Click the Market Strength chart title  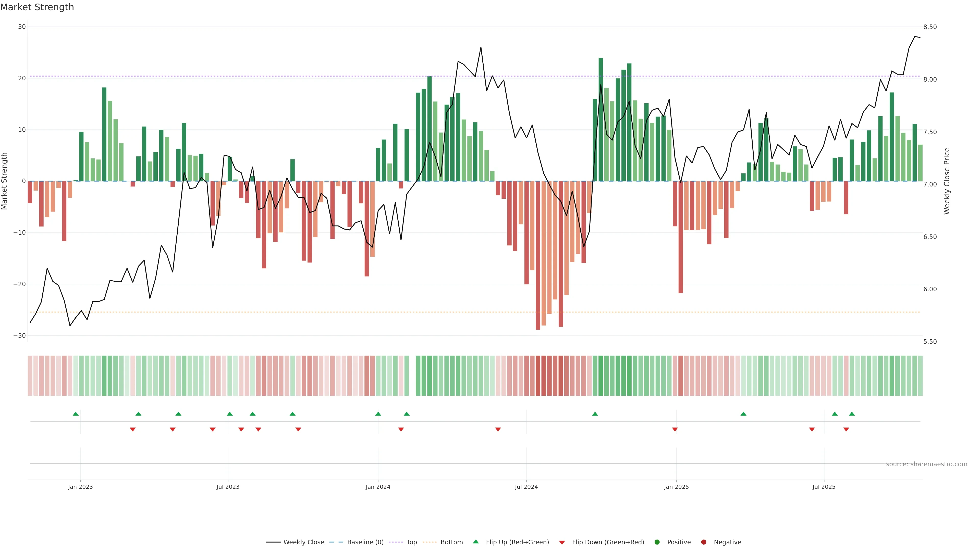[37, 7]
